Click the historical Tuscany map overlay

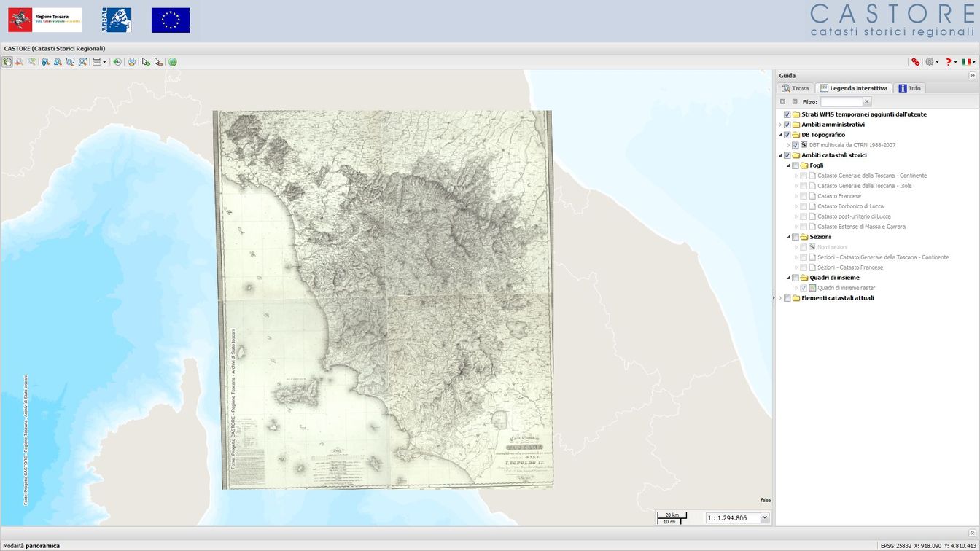click(383, 299)
